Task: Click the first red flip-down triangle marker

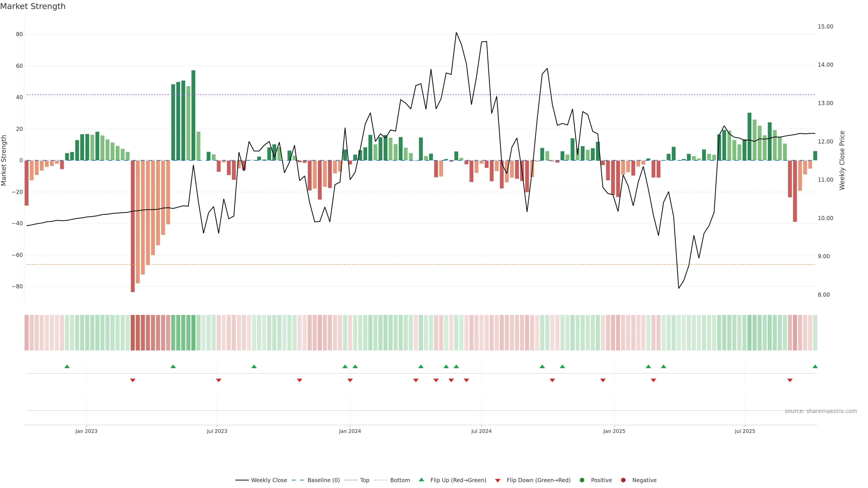Action: (x=133, y=380)
